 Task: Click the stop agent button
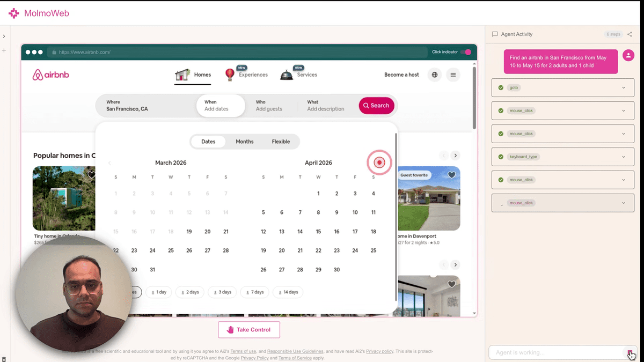pyautogui.click(x=630, y=352)
